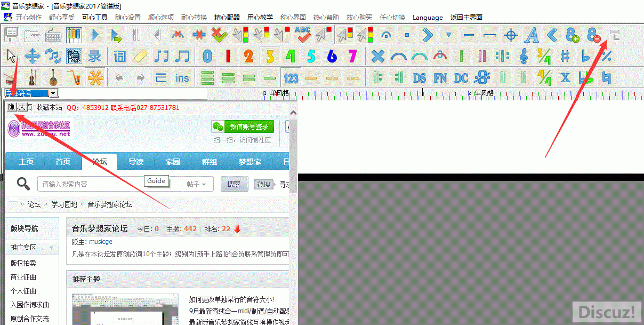Insert the DC da capo sign
The height and width of the screenshot is (325, 644).
(461, 77)
